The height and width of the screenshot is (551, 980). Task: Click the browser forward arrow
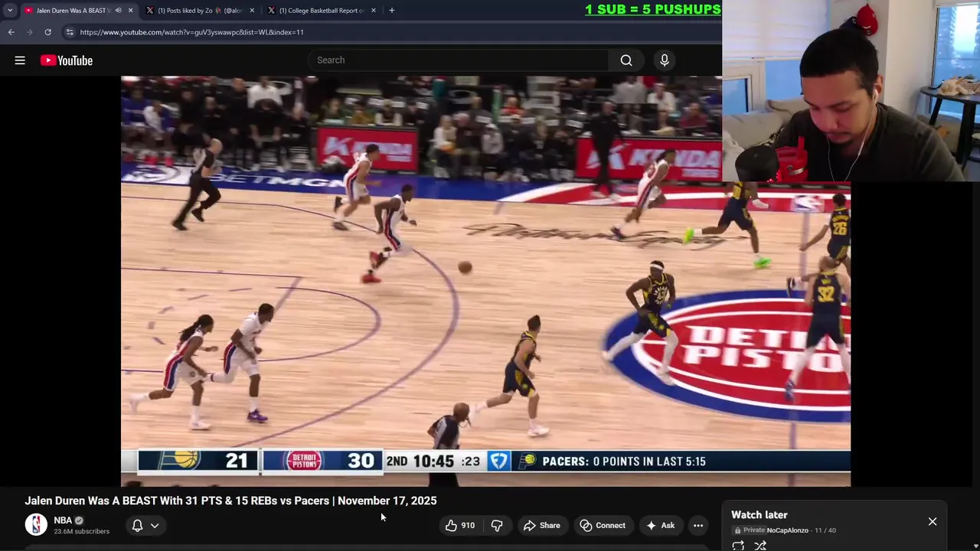tap(30, 32)
